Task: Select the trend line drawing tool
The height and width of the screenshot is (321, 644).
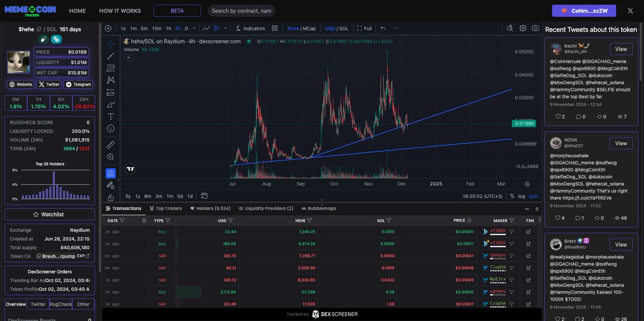Action: pos(111,56)
